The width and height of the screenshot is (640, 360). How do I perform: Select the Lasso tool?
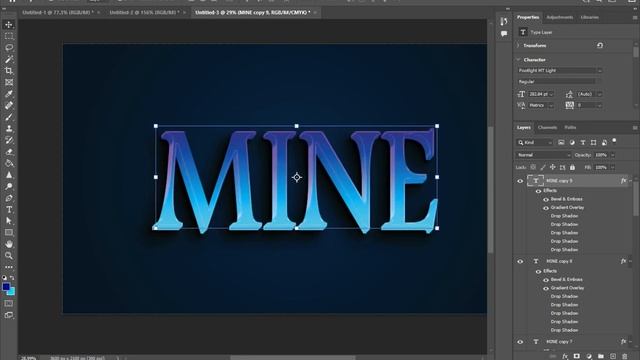tap(9, 48)
